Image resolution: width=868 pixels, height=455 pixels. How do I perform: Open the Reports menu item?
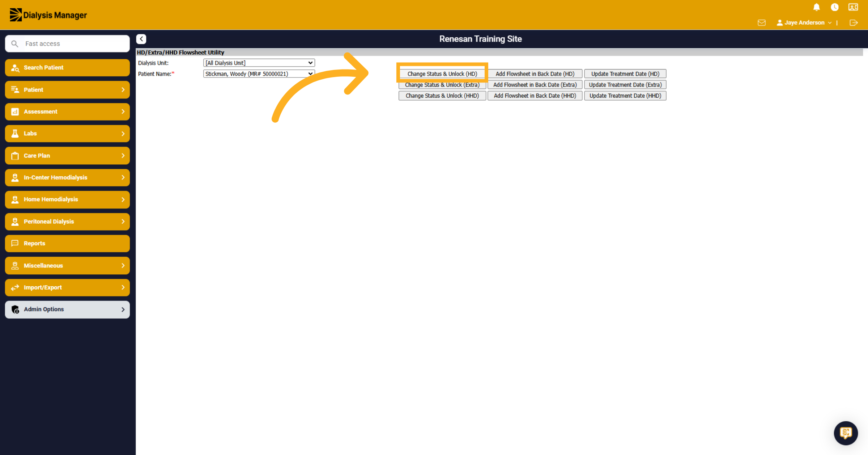tap(67, 244)
